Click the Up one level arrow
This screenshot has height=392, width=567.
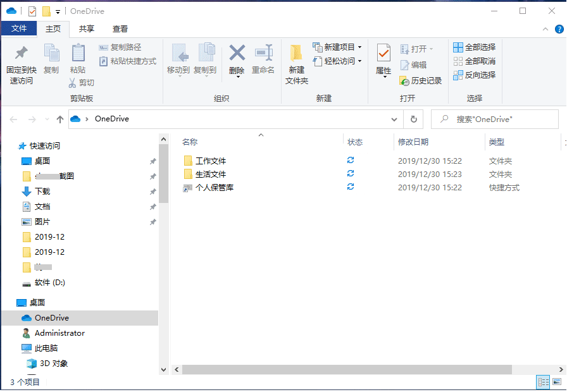(60, 119)
